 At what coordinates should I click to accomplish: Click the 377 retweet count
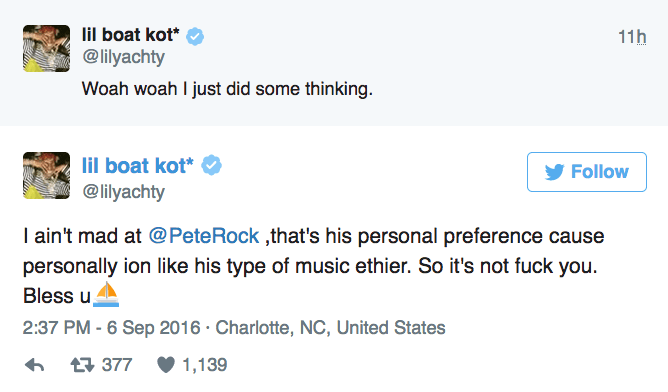coord(117,365)
